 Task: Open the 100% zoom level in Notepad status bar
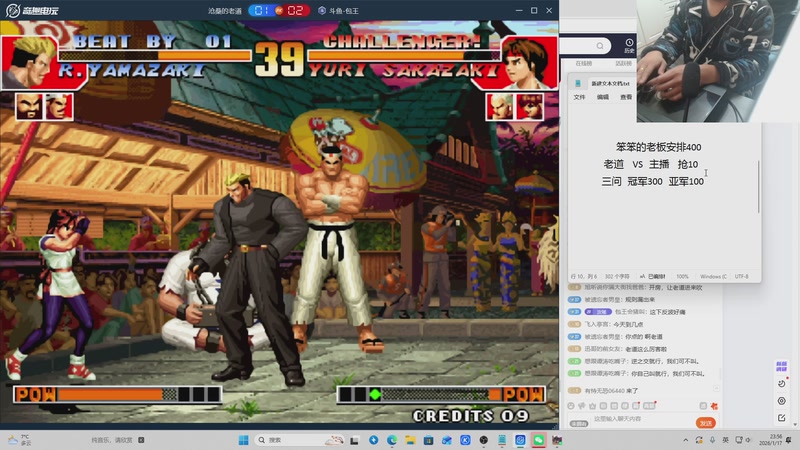682,277
